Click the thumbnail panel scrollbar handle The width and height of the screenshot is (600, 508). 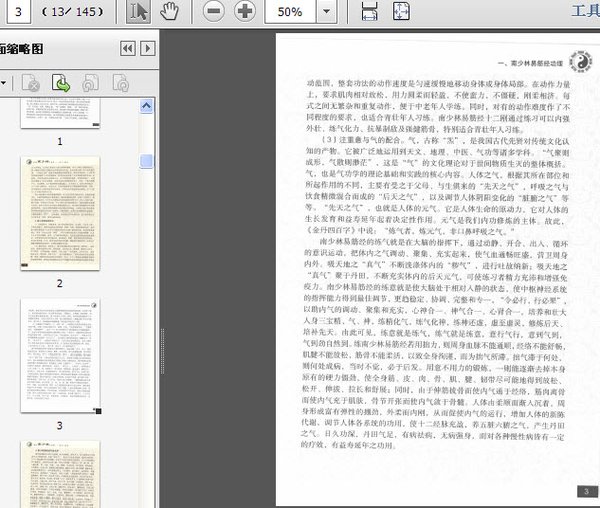(146, 161)
